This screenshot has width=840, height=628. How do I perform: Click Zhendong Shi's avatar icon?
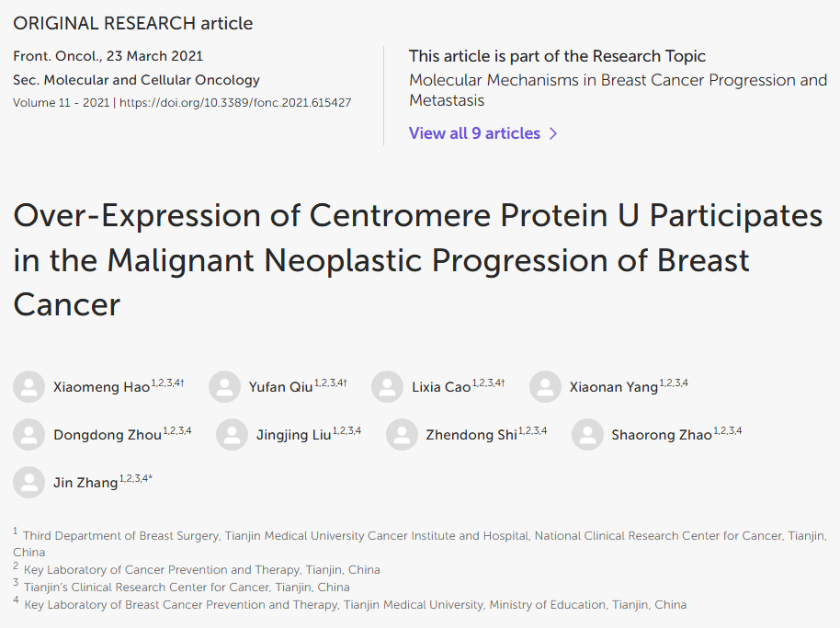tap(402, 435)
